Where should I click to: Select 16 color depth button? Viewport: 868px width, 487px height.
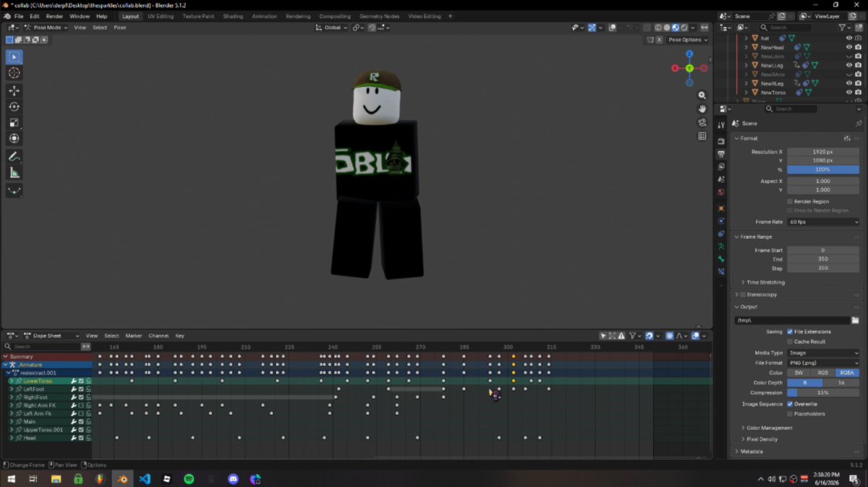coord(841,383)
